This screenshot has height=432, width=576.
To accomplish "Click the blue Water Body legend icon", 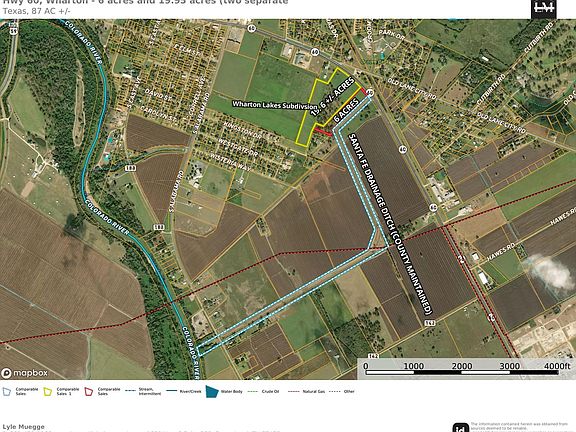I will coord(212,392).
